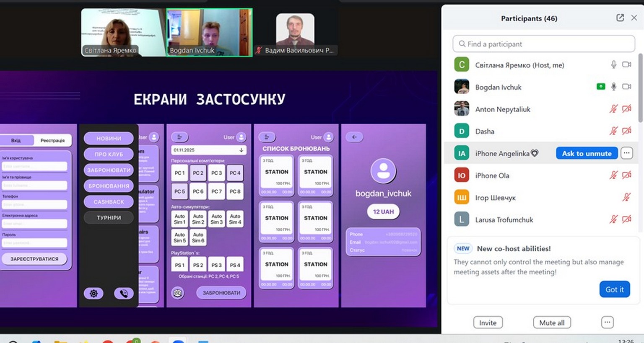Click Bogdan Ivchuk's microphone icon

pos(613,87)
